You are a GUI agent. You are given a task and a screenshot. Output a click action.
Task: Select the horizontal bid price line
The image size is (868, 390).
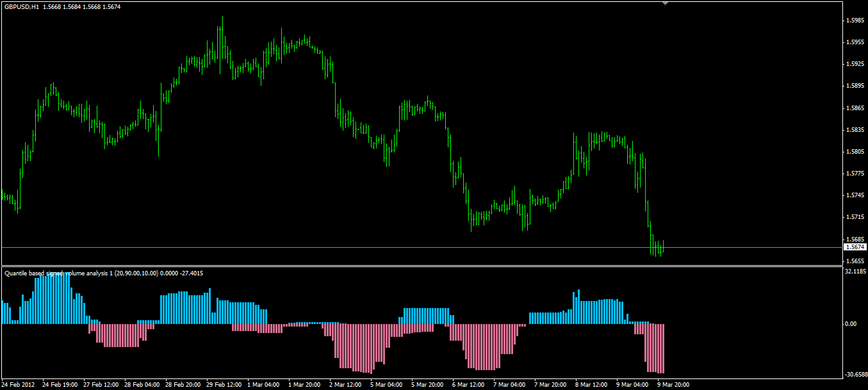click(421, 247)
